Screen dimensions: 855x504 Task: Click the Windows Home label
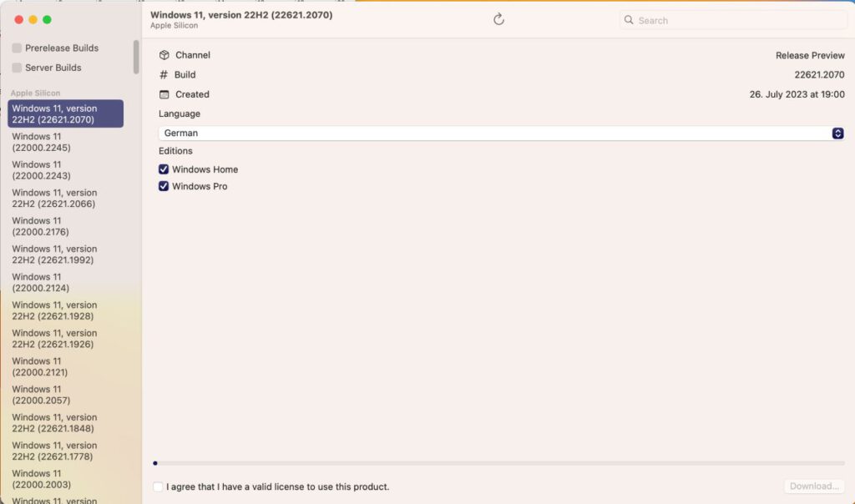pyautogui.click(x=205, y=169)
